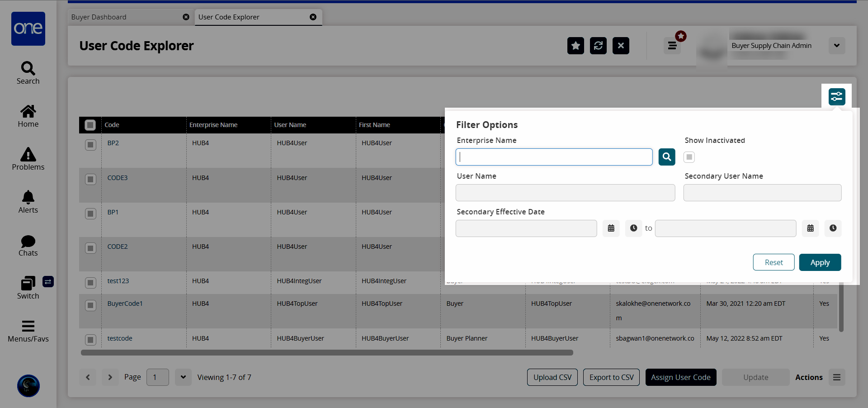
Task: Open Chats from the sidebar
Action: point(28,245)
